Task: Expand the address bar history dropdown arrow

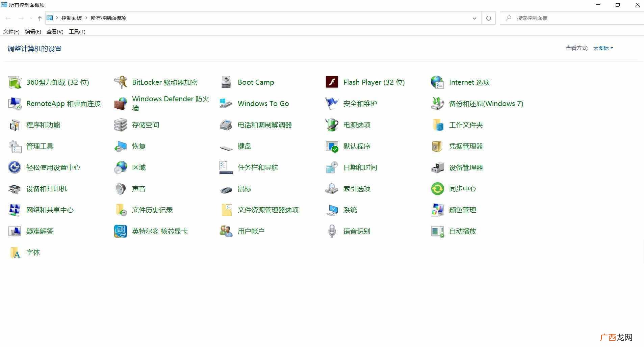Action: click(474, 18)
